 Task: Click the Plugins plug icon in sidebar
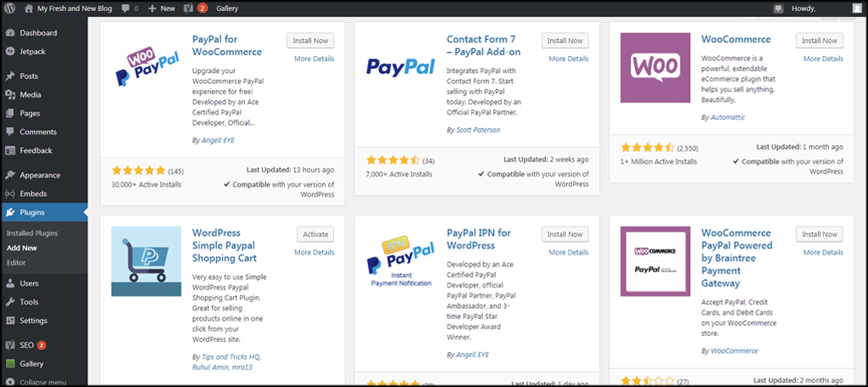tap(10, 212)
